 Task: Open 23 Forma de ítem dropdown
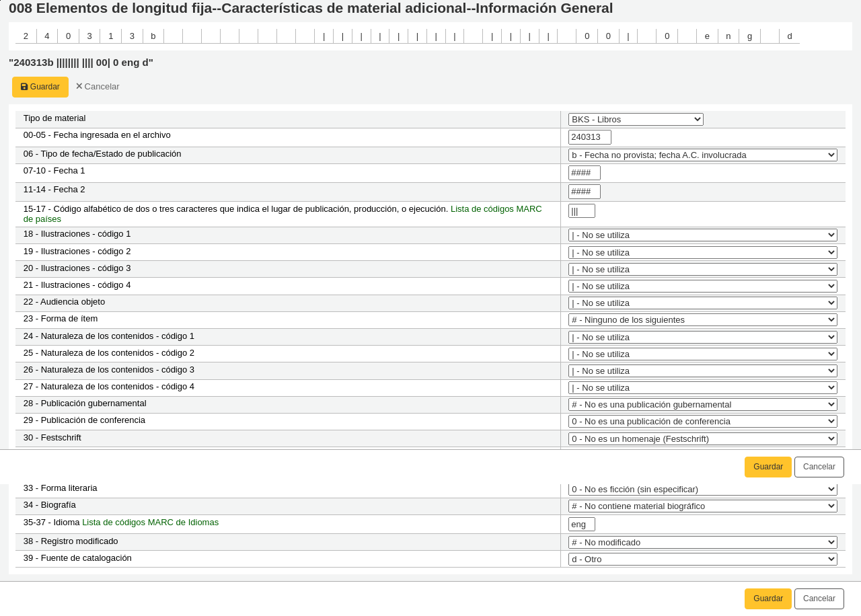pyautogui.click(x=703, y=320)
